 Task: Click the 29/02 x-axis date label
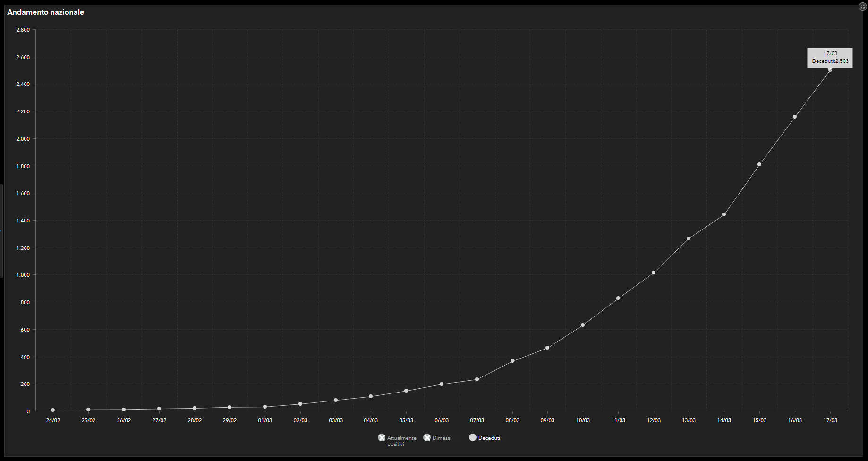click(x=230, y=420)
